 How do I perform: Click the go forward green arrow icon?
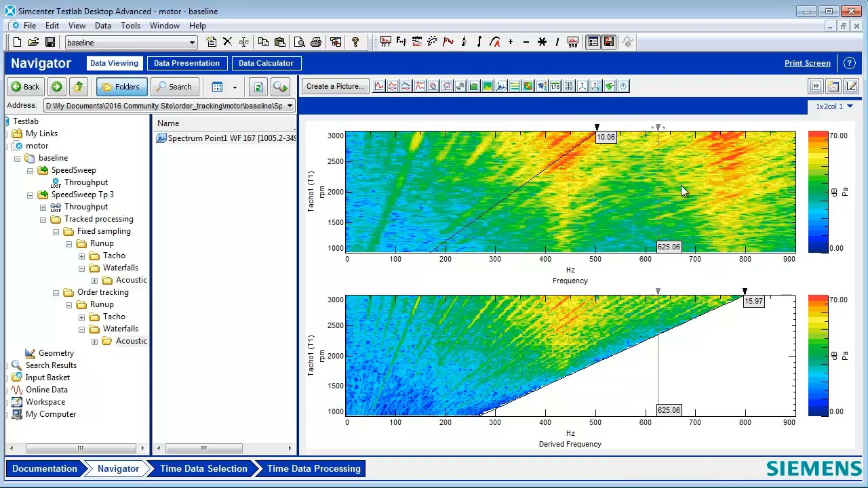pyautogui.click(x=56, y=87)
